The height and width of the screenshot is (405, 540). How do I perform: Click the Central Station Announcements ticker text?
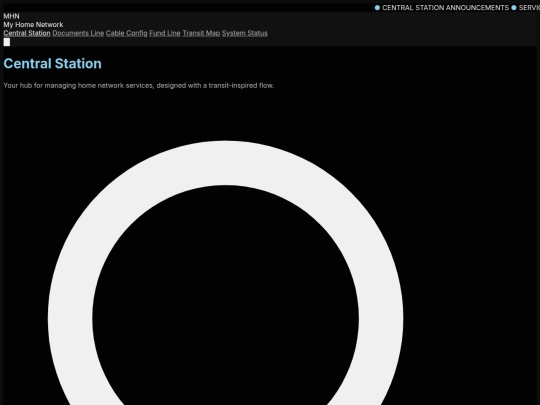(445, 8)
